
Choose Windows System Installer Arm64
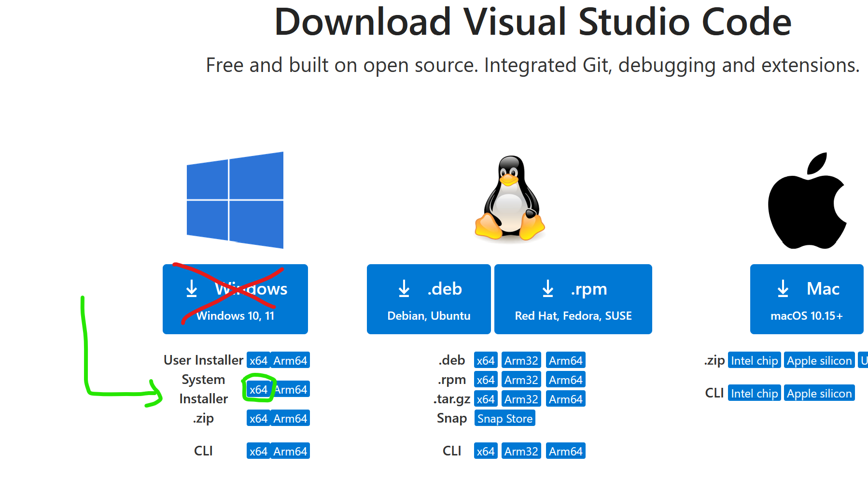pyautogui.click(x=291, y=389)
